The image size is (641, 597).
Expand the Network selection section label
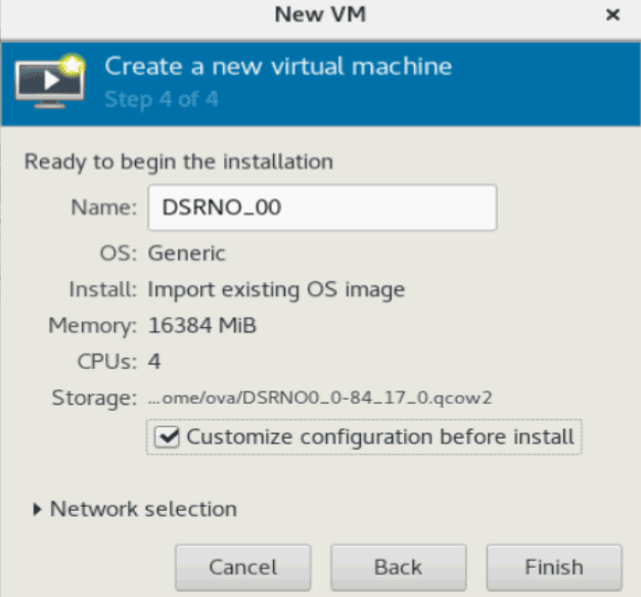tap(143, 509)
